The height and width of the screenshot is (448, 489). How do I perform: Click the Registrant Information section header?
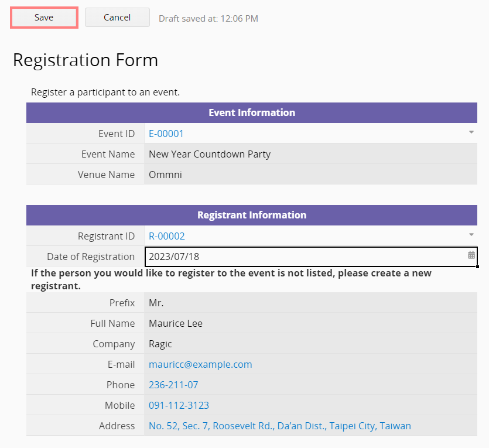click(x=252, y=215)
